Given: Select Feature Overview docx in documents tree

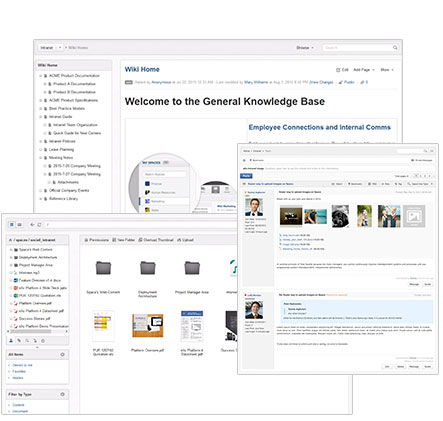Looking at the screenshot, I should (x=40, y=280).
